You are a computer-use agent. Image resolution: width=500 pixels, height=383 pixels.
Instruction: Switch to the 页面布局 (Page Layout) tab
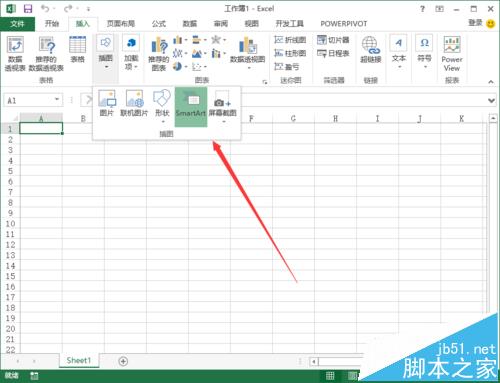click(x=121, y=24)
